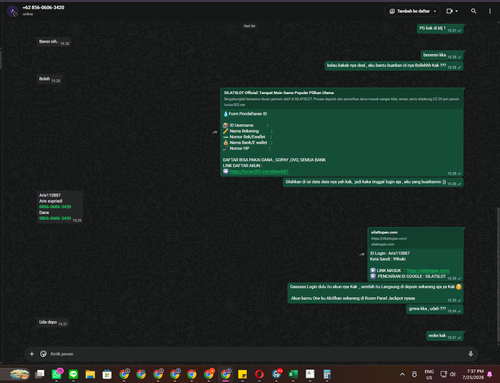Open the LINK MASUK silattopen.com link
The height and width of the screenshot is (383, 500).
click(x=428, y=271)
